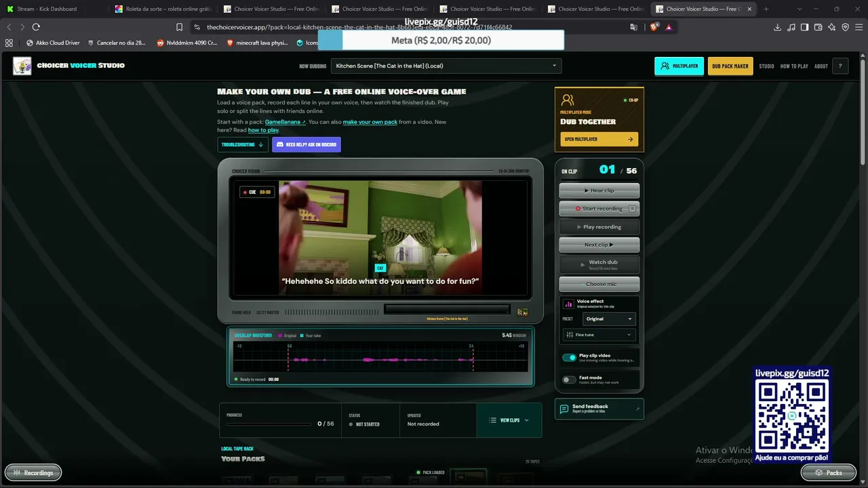Expand the Troubleshooting section
The height and width of the screenshot is (488, 868).
[x=243, y=144]
